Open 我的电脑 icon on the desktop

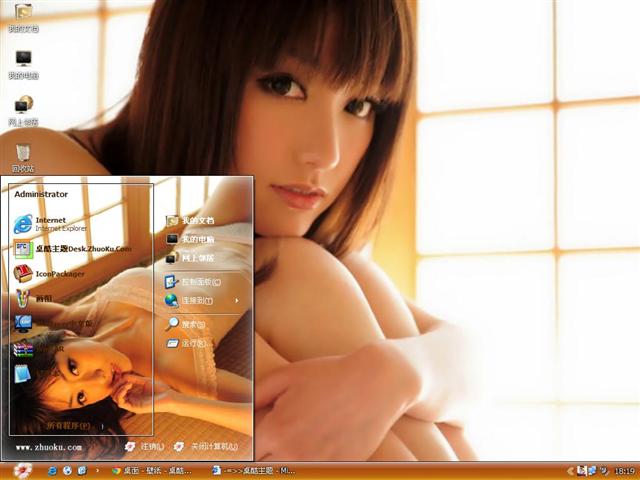23,64
